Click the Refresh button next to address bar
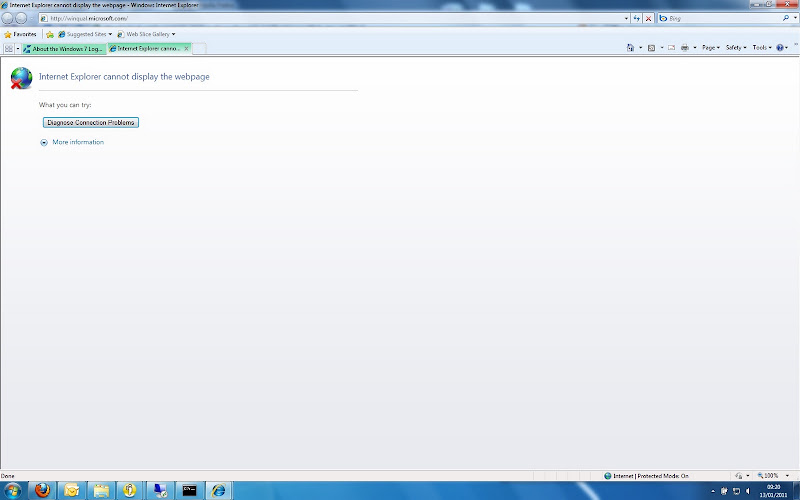The width and height of the screenshot is (800, 500). coord(637,18)
